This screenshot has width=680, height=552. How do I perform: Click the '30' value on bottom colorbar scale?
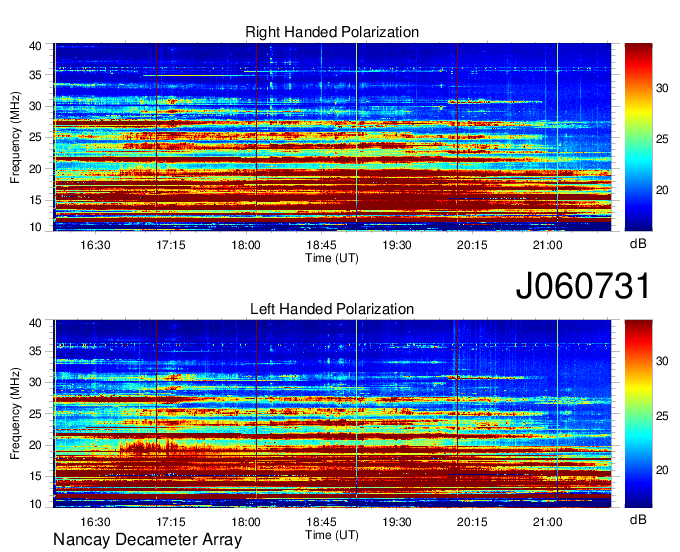pyautogui.click(x=662, y=361)
